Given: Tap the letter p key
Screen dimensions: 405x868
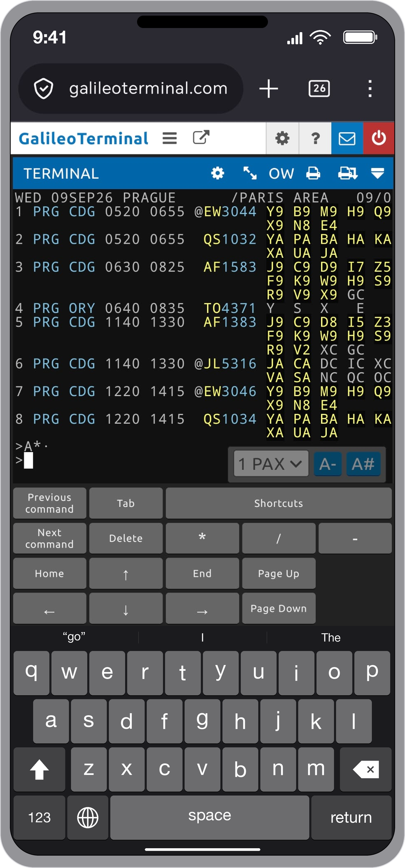Looking at the screenshot, I should (372, 673).
